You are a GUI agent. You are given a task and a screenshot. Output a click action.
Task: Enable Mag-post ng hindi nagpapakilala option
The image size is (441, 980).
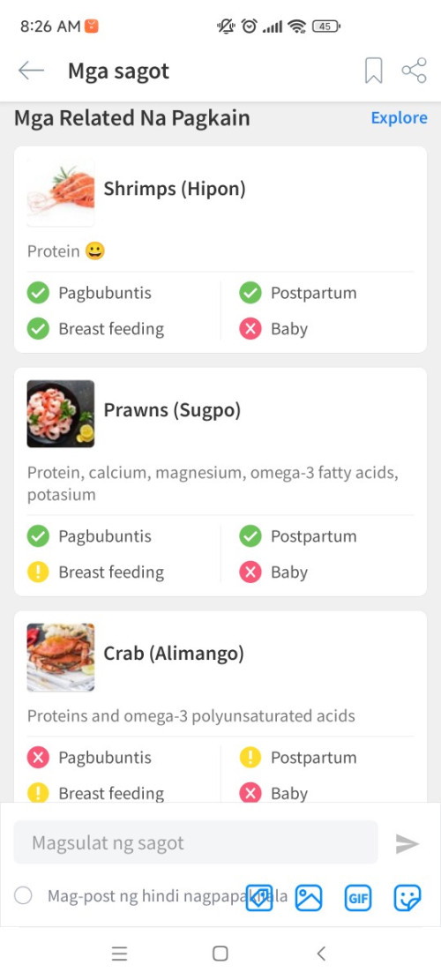(23, 896)
